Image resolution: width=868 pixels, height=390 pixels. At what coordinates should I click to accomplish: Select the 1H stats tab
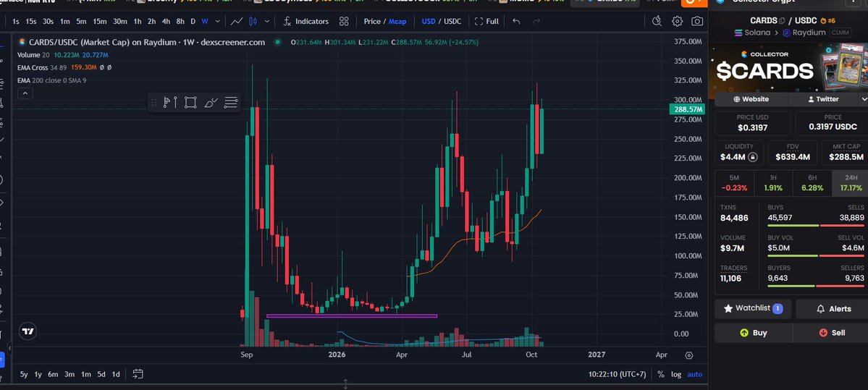pyautogui.click(x=772, y=182)
